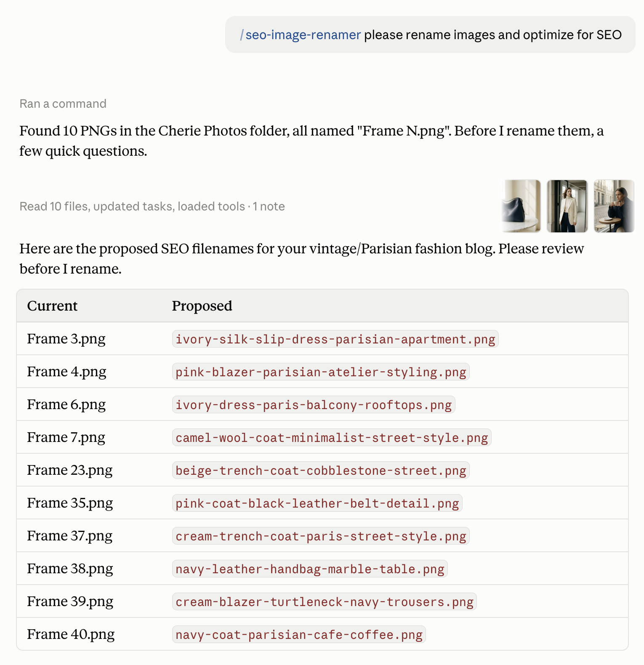This screenshot has height=665, width=644.
Task: Select navy-leather-handbag-marble-table.png filename
Action: [x=310, y=569]
